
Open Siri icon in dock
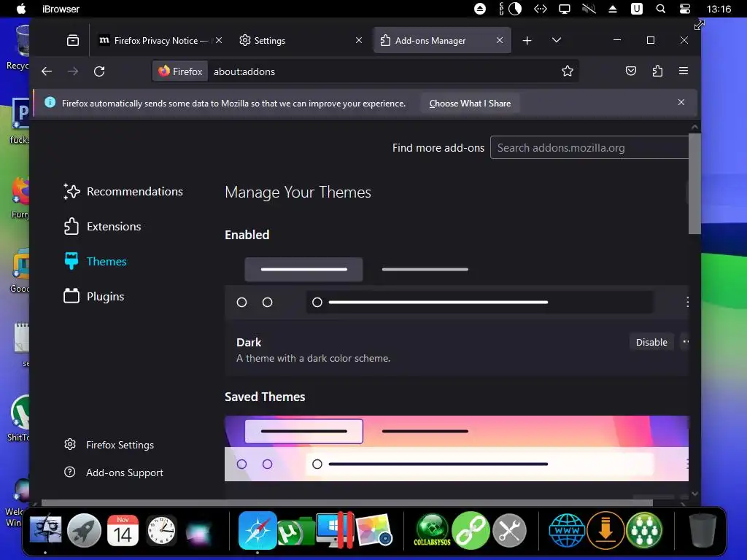(198, 532)
